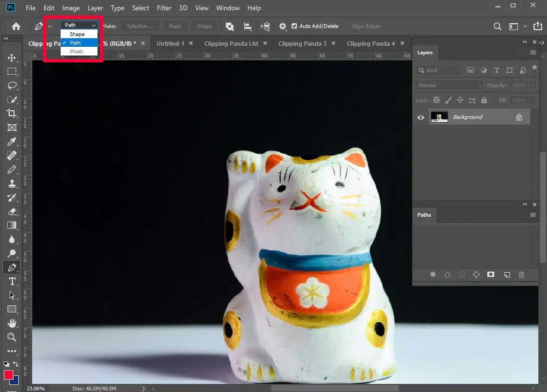The height and width of the screenshot is (392, 547).
Task: Toggle adjustment layer filter icon
Action: (x=484, y=70)
